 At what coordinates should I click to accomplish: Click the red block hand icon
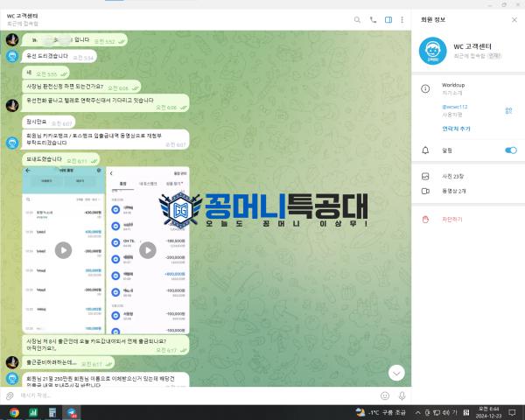point(425,220)
